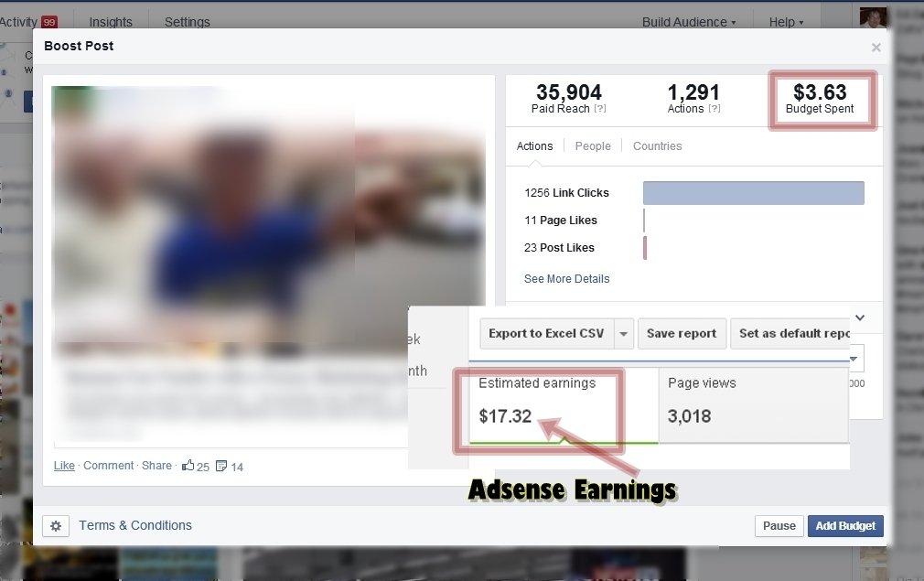The image size is (924, 581).
Task: Expand Export to Excel CSV options arrow
Action: pyautogui.click(x=623, y=333)
